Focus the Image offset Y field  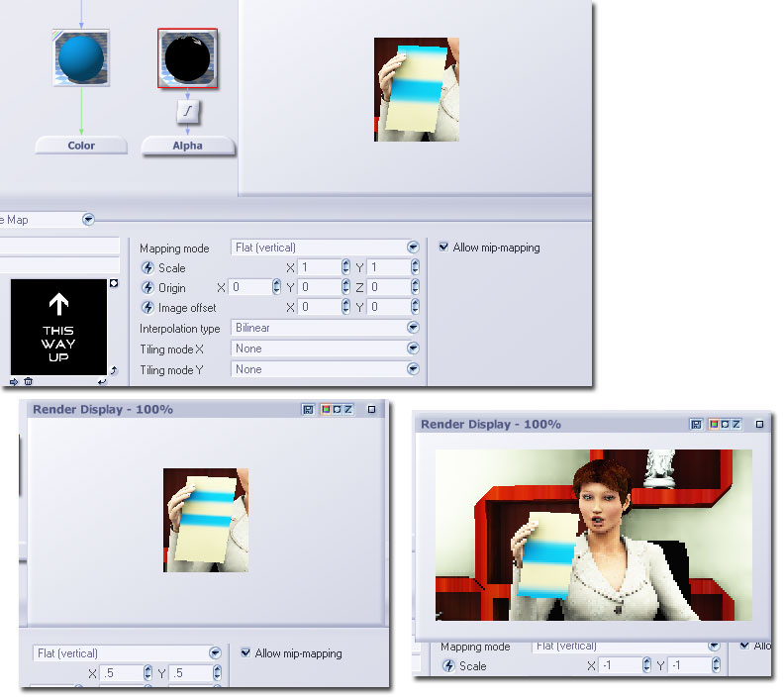click(x=388, y=307)
